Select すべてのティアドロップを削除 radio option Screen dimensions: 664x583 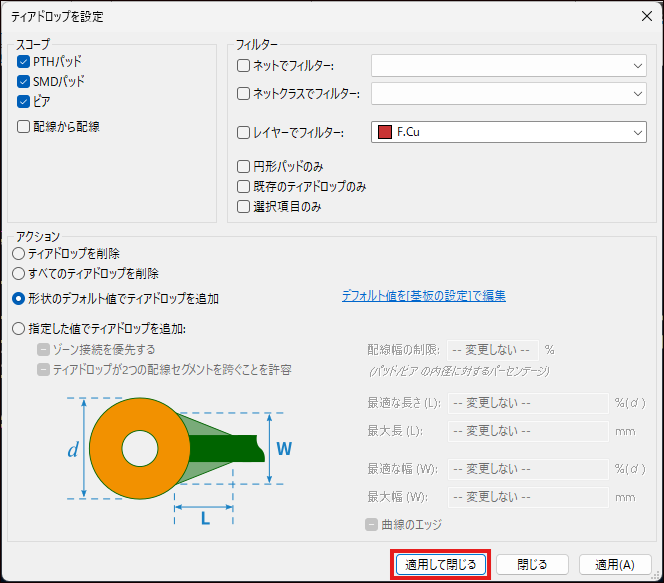pos(18,273)
